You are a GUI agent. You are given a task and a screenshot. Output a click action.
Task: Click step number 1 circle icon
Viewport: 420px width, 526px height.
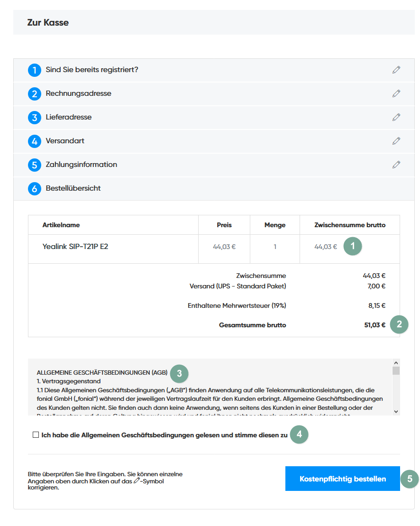[x=35, y=70]
